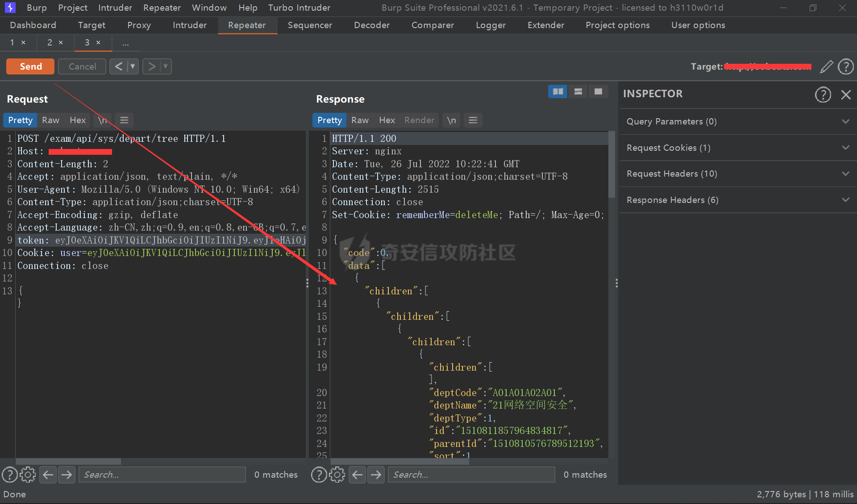The height and width of the screenshot is (504, 857).
Task: Click the deptCode line in response
Action: click(497, 392)
